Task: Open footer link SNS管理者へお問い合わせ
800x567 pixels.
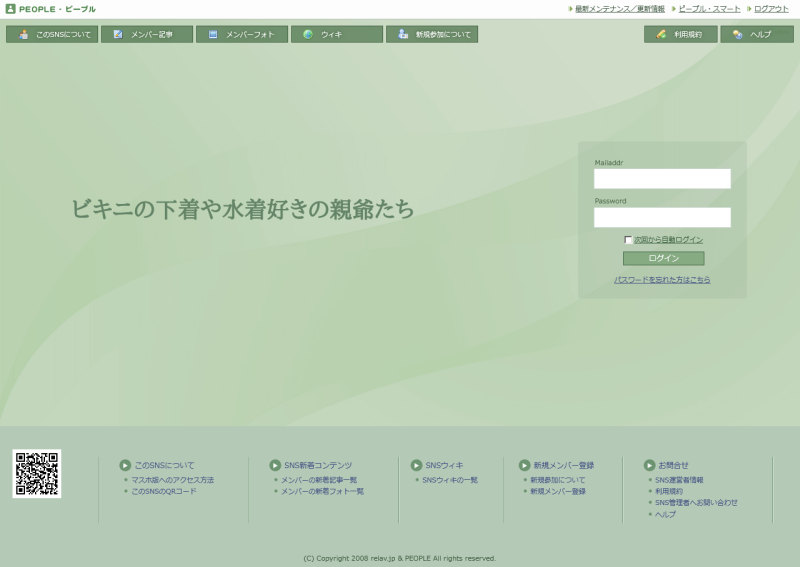Action: click(696, 502)
